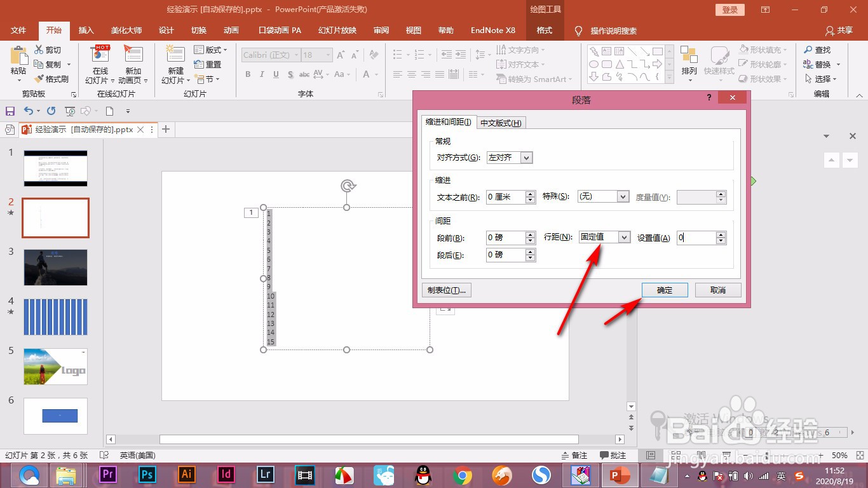Viewport: 868px width, 488px height.
Task: Select slide 3 thumbnail in the panel
Action: 55,268
